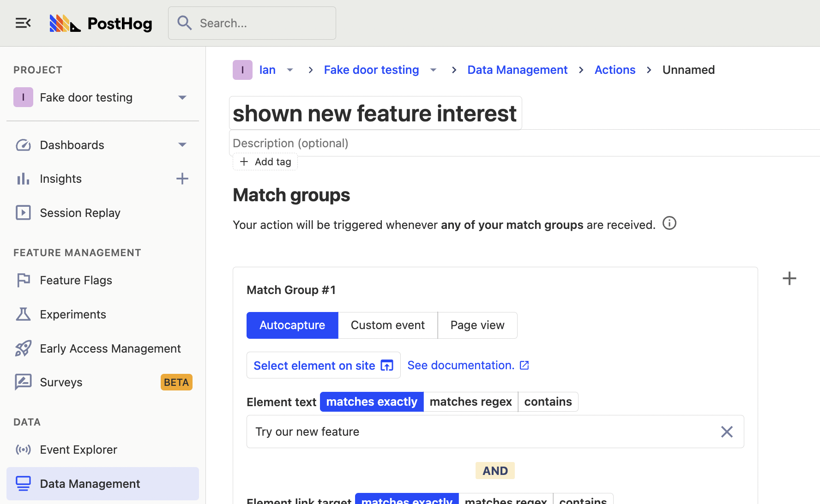Add another match group with plus icon

click(x=789, y=278)
